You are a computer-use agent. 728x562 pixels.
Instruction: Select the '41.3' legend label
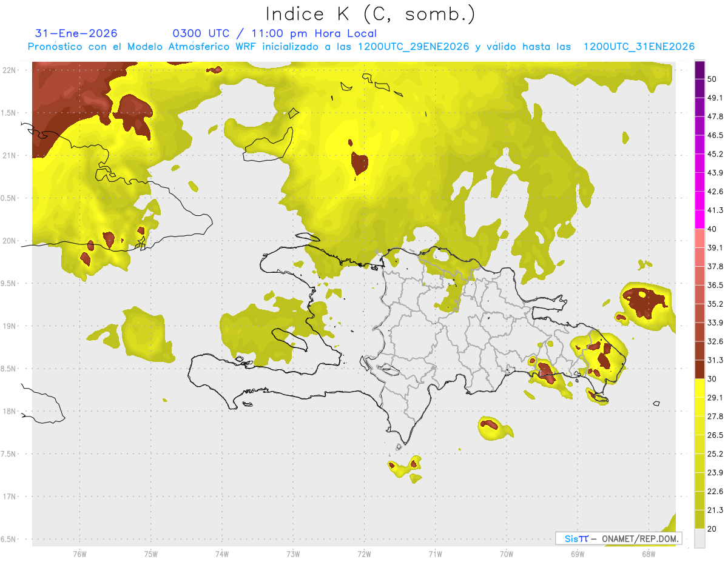pyautogui.click(x=715, y=210)
